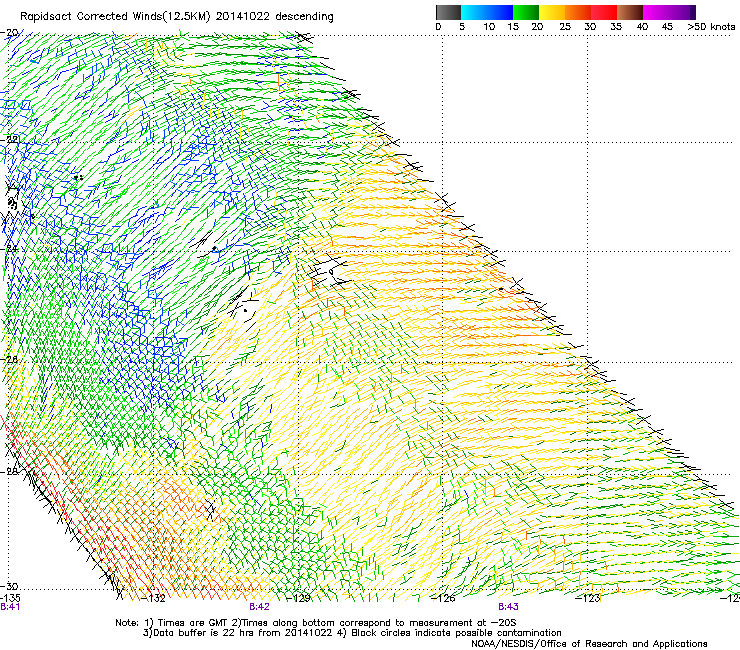Click the '0' label under the color scale
This screenshot has width=740, height=650.
coord(438,27)
